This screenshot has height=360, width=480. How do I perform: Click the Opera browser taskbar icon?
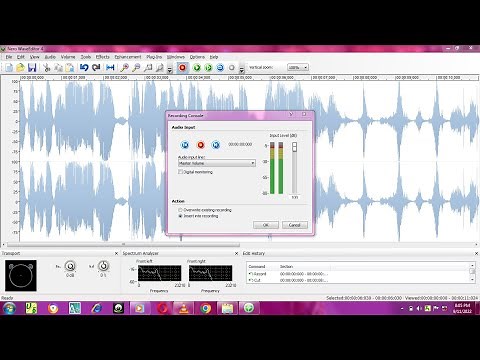pos(162,308)
